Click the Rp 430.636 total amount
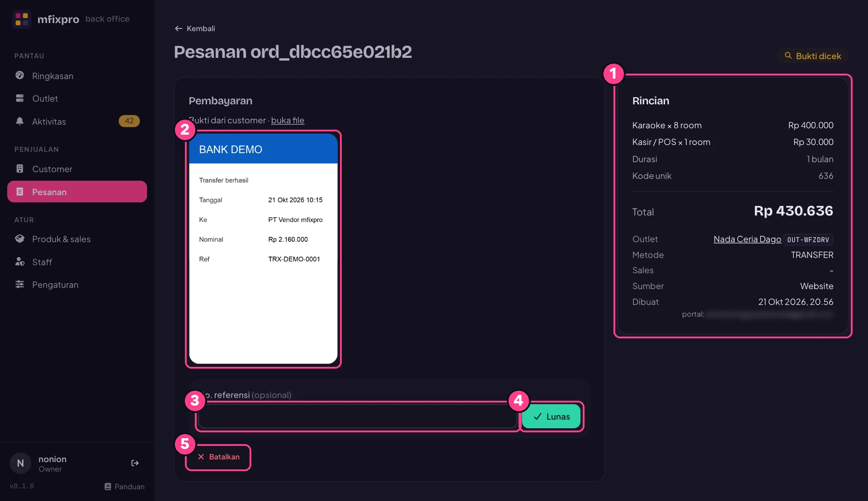The height and width of the screenshot is (501, 868). coord(793,211)
